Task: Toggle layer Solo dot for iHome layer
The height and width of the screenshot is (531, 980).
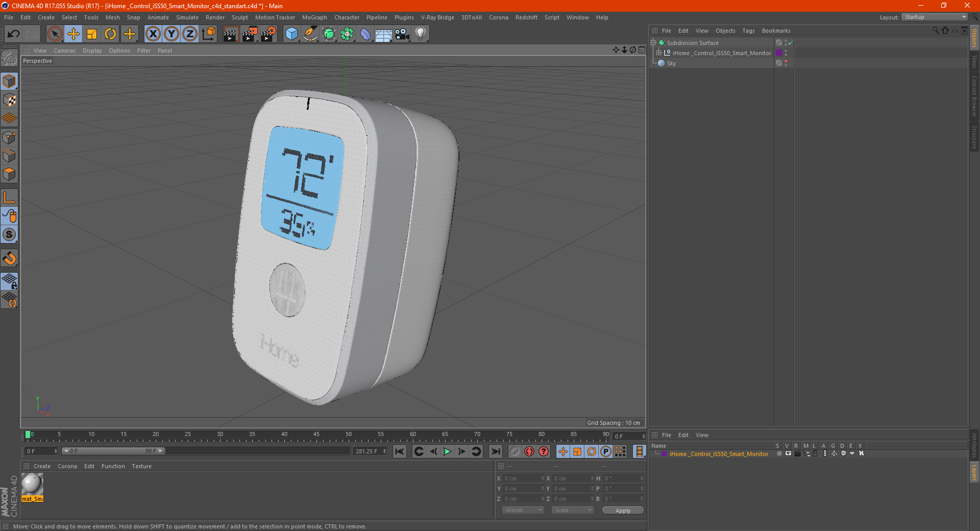Action: [779, 453]
